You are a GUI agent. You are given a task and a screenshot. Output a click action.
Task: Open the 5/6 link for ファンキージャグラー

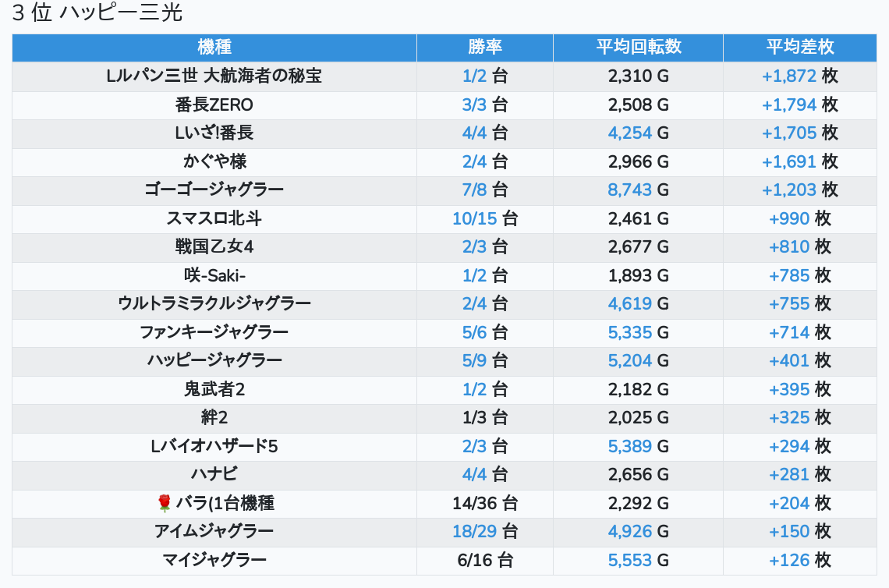pos(474,332)
